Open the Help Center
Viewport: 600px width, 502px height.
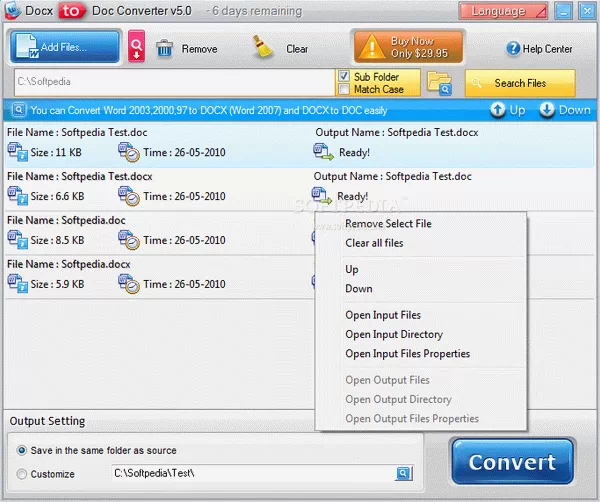click(x=539, y=48)
